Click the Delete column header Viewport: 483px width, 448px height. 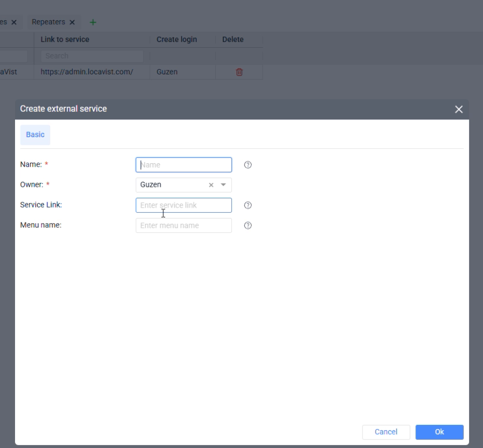coord(233,39)
